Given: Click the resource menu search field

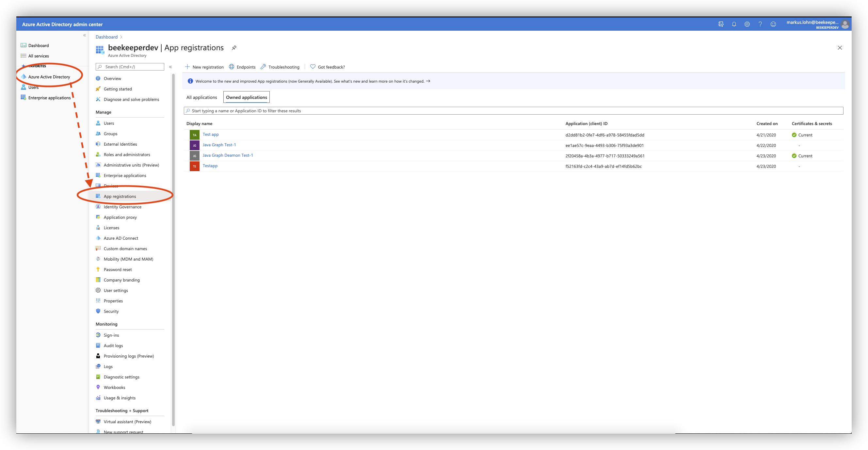Looking at the screenshot, I should pyautogui.click(x=130, y=67).
